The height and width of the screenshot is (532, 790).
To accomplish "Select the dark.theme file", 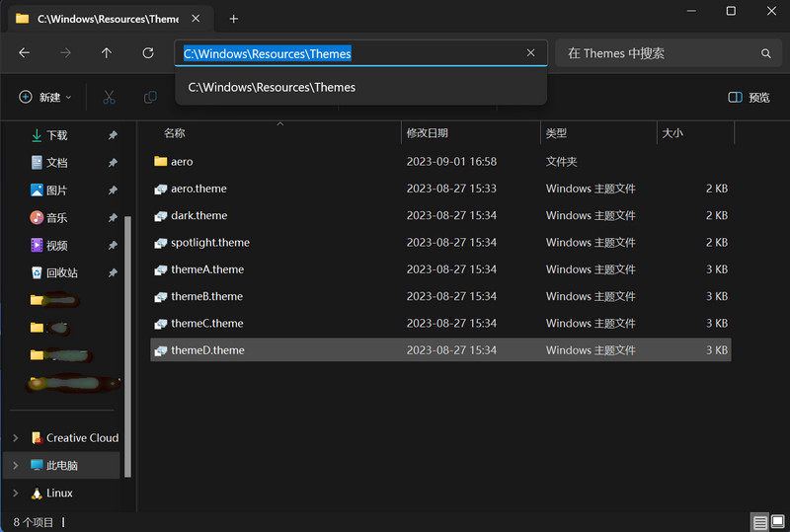I will [198, 215].
